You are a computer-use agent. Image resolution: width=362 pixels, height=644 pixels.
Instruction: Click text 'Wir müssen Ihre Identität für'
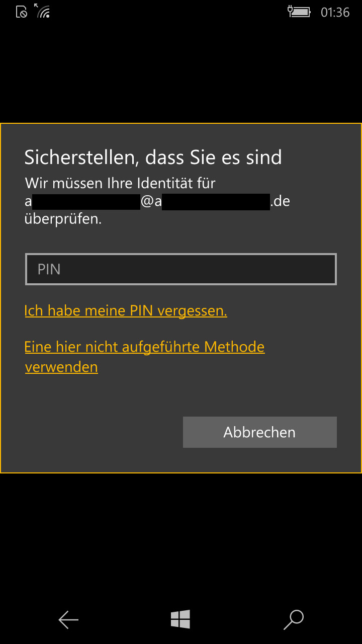click(120, 183)
